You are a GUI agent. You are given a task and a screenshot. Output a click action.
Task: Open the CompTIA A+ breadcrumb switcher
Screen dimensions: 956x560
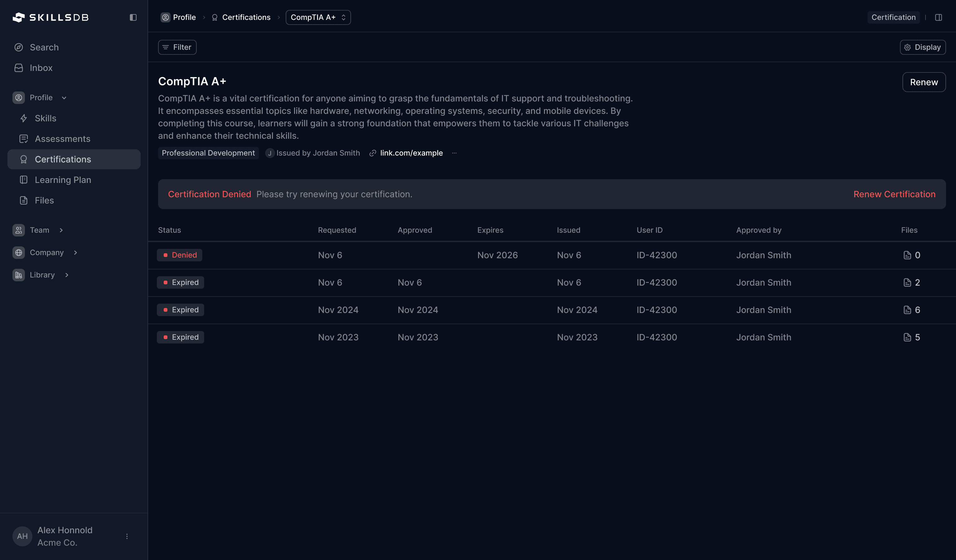click(318, 17)
